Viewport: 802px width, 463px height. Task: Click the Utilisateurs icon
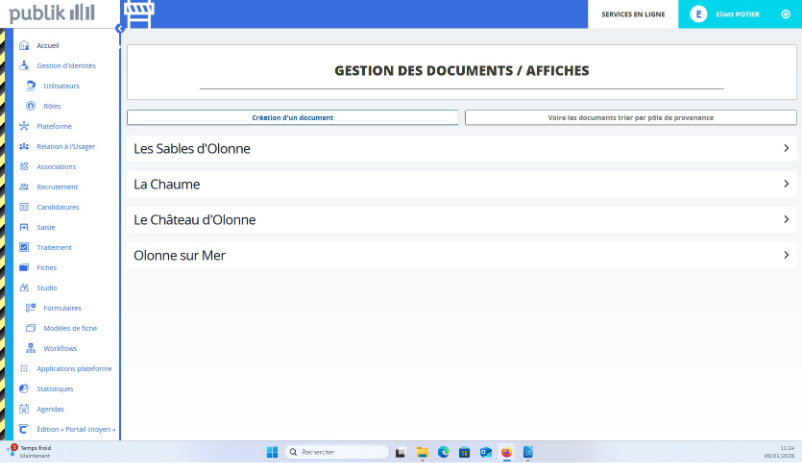click(31, 86)
